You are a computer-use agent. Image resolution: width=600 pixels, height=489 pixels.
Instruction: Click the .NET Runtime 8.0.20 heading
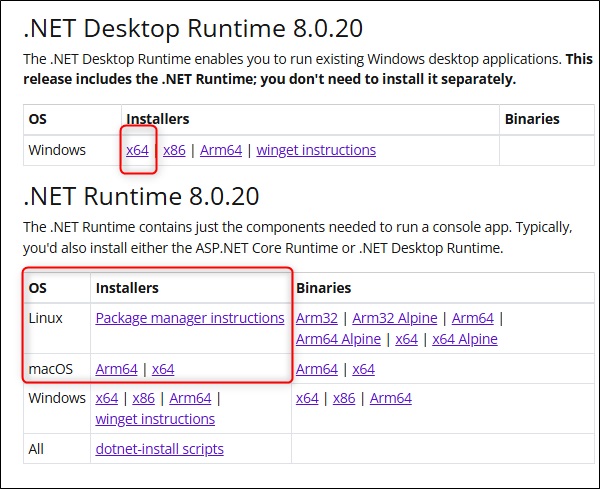(141, 197)
